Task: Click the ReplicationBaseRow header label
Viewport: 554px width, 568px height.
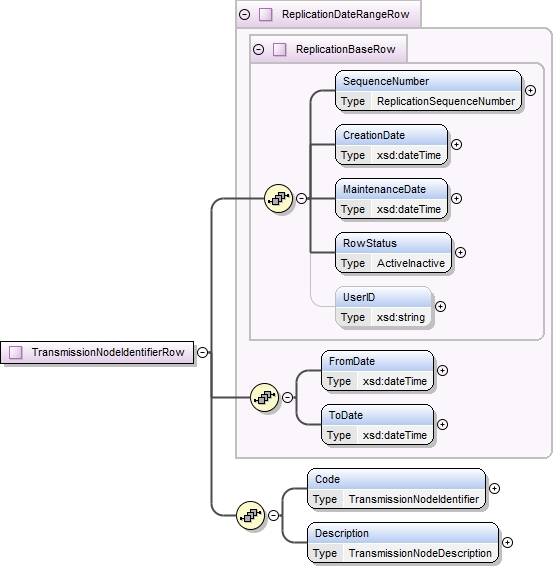Action: 345,49
